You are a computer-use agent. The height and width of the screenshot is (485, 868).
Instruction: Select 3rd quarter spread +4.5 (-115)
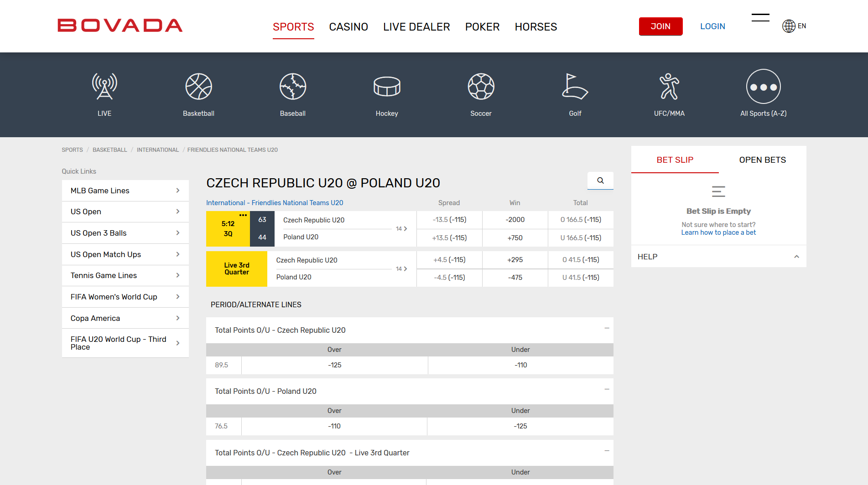(x=449, y=260)
